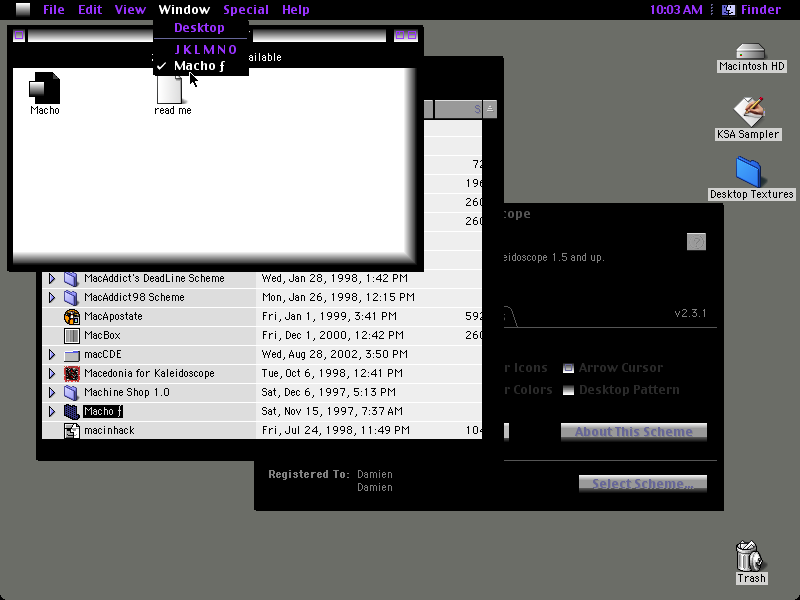Click the About This Scheme button
The width and height of the screenshot is (800, 600).
pyautogui.click(x=634, y=432)
